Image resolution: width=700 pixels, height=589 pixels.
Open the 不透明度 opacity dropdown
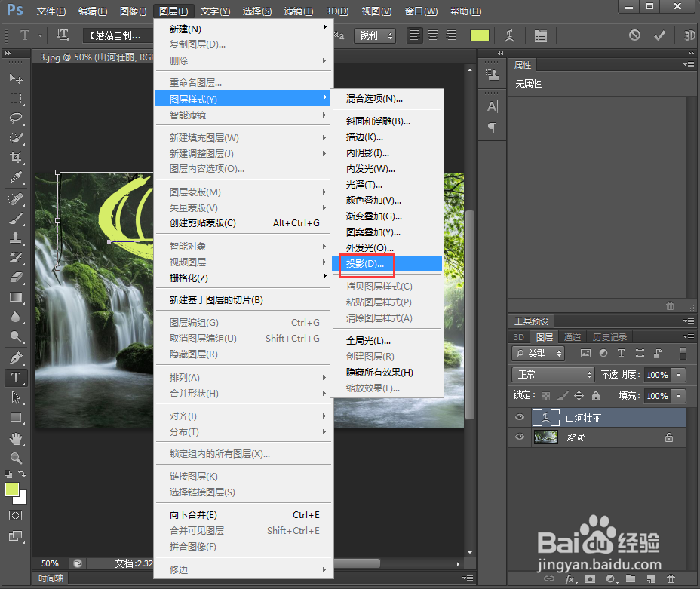click(677, 374)
